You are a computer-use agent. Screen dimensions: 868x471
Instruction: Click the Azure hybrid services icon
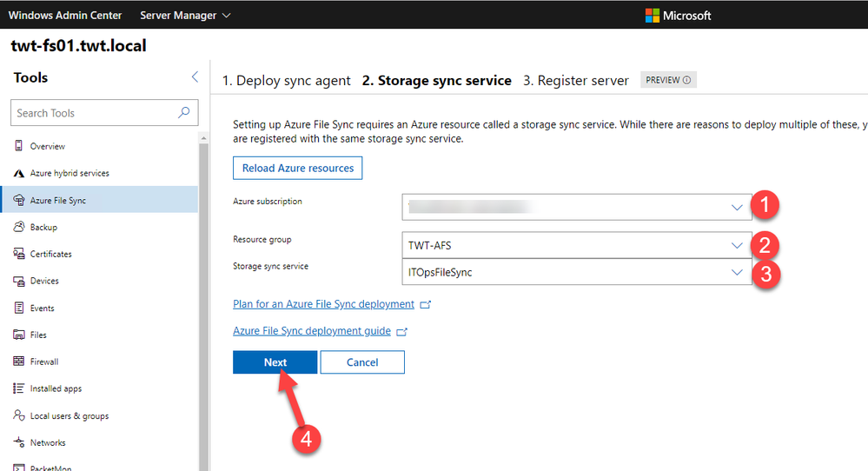coord(19,173)
